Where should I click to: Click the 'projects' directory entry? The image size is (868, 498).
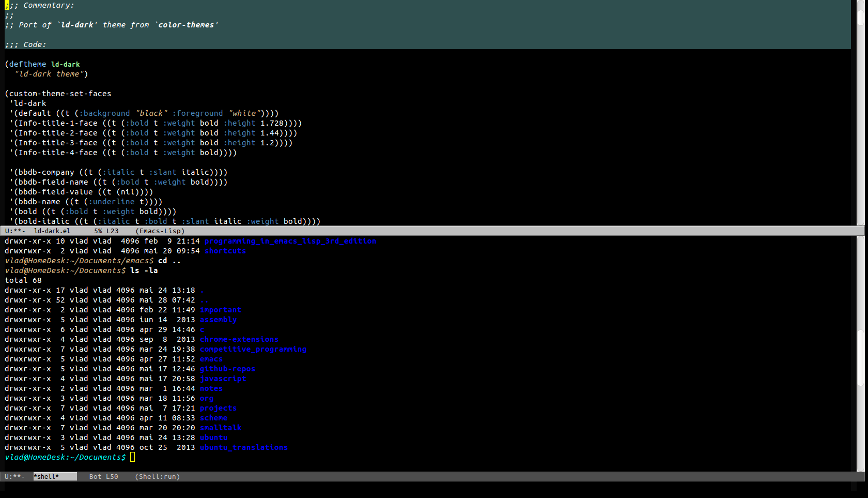tap(218, 408)
